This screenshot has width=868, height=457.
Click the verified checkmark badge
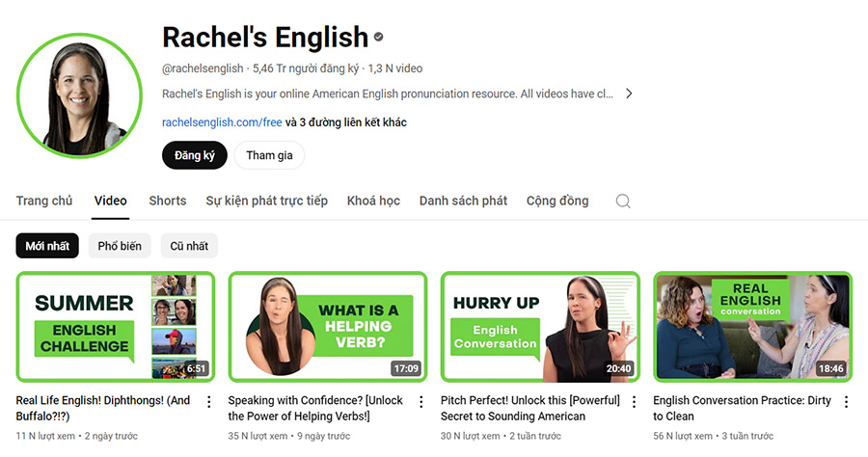pyautogui.click(x=379, y=37)
